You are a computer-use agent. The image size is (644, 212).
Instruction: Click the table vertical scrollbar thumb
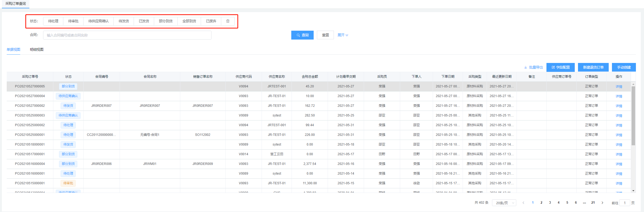pyautogui.click(x=633, y=116)
